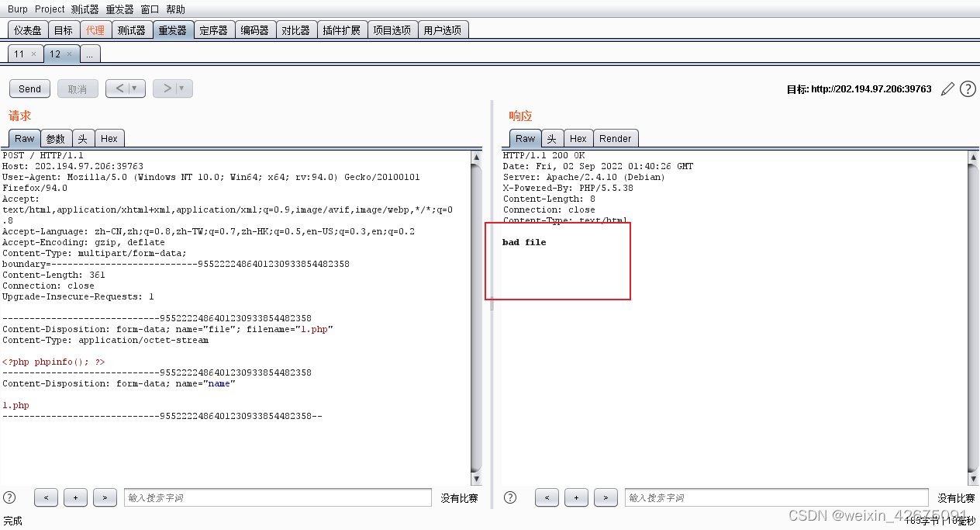Click the "<?php phpinfo(); ?>" payload line
The height and width of the screenshot is (530, 980).
tap(53, 362)
